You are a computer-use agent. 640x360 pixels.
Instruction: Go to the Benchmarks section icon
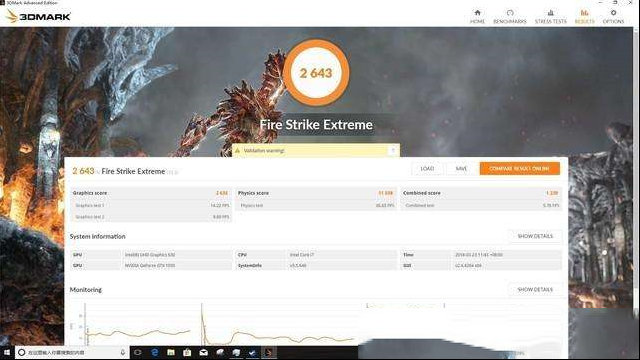[x=510, y=13]
